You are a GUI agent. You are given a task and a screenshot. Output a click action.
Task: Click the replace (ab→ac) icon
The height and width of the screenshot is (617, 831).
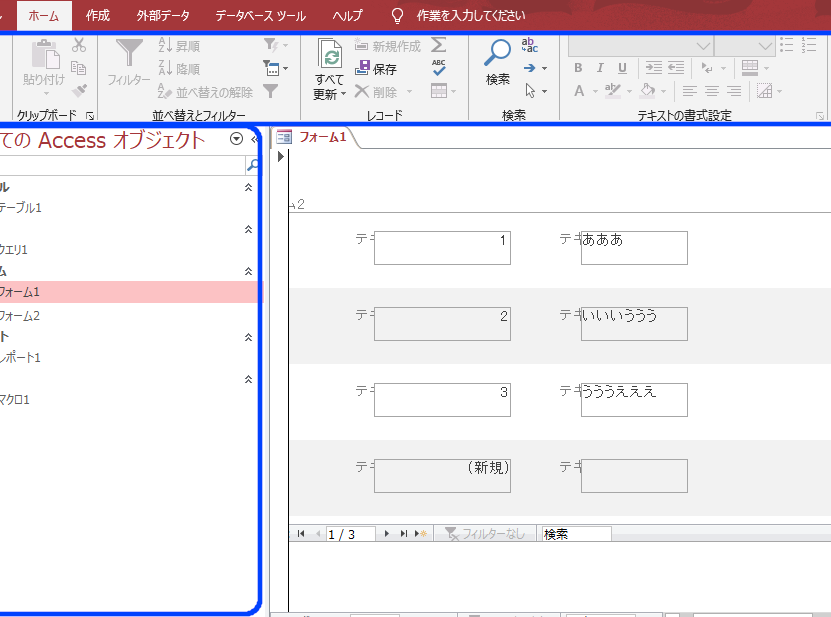coord(530,45)
